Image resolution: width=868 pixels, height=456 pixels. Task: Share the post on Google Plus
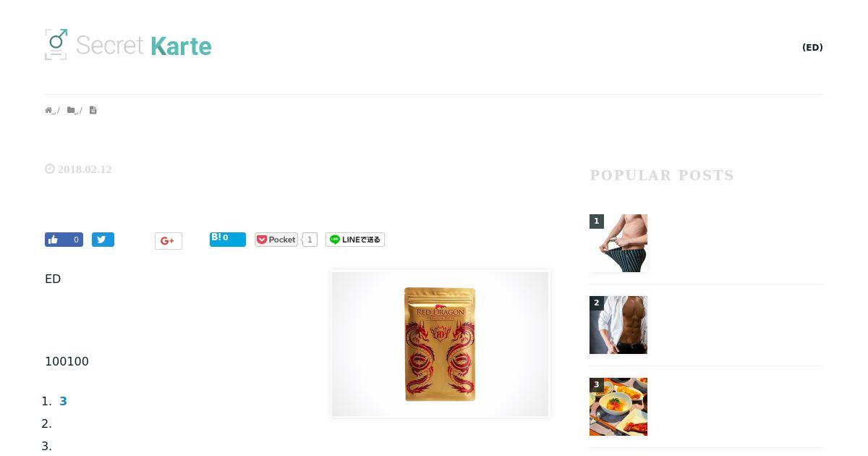coord(168,241)
